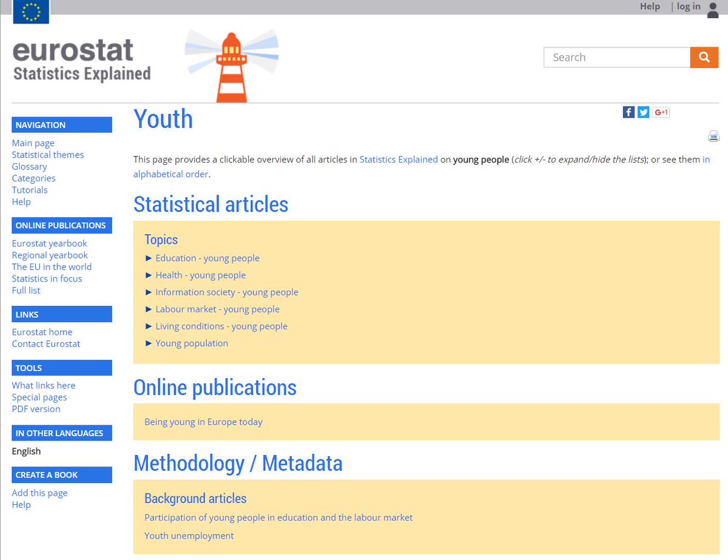Open Help under Navigation section

[x=21, y=201]
